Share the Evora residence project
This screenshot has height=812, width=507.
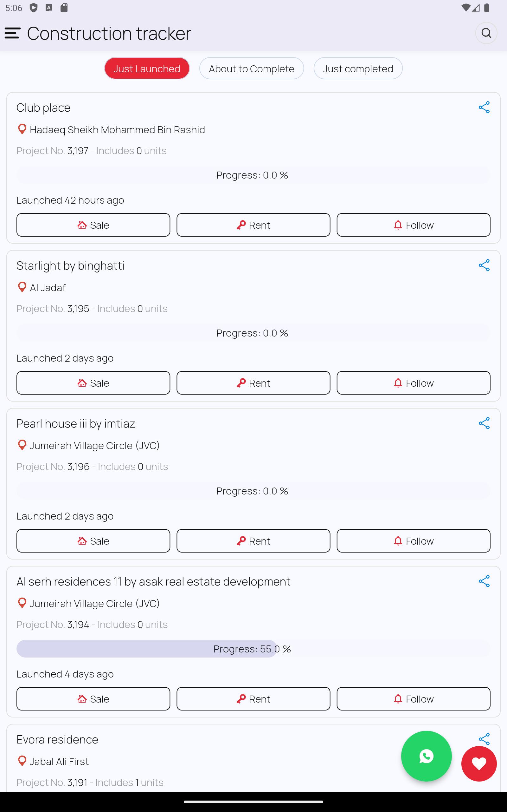point(484,739)
